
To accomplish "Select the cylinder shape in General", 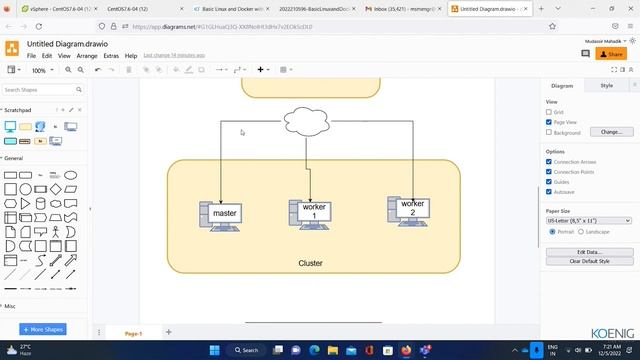I will pyautogui.click(x=40, y=203).
